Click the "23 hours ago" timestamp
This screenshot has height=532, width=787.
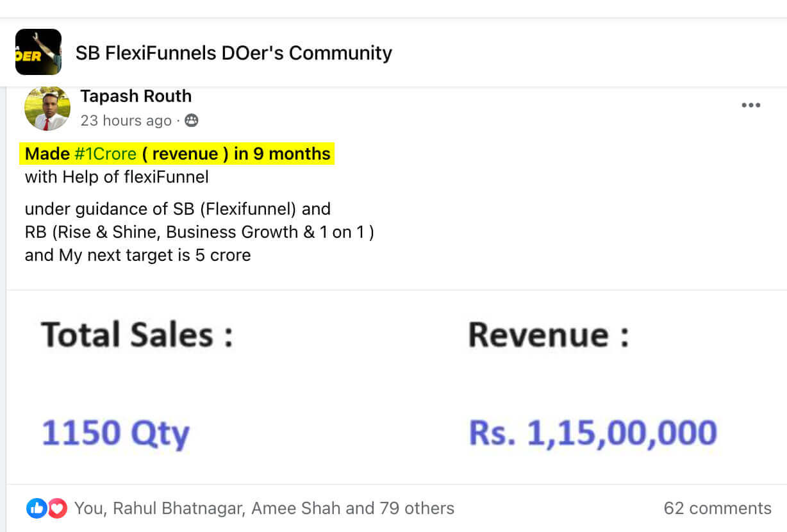126,121
